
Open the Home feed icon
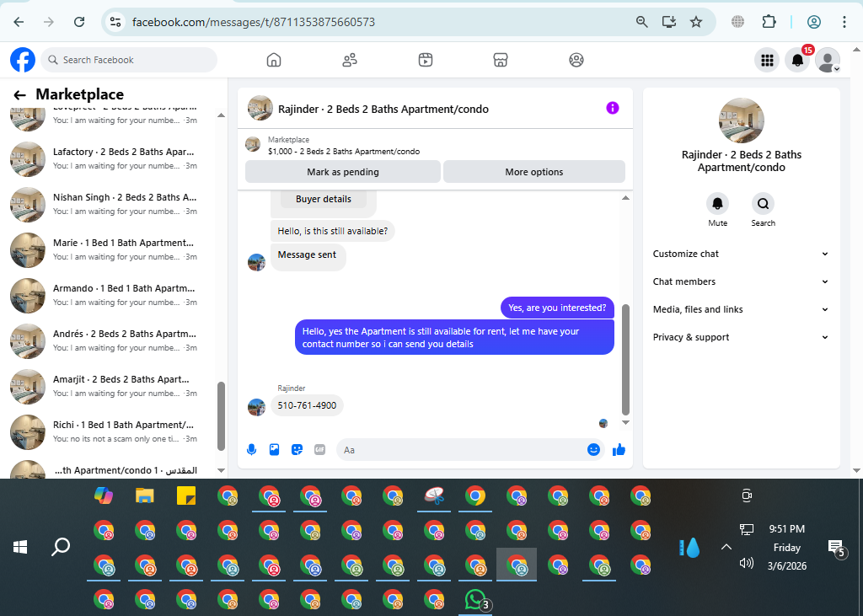274,60
